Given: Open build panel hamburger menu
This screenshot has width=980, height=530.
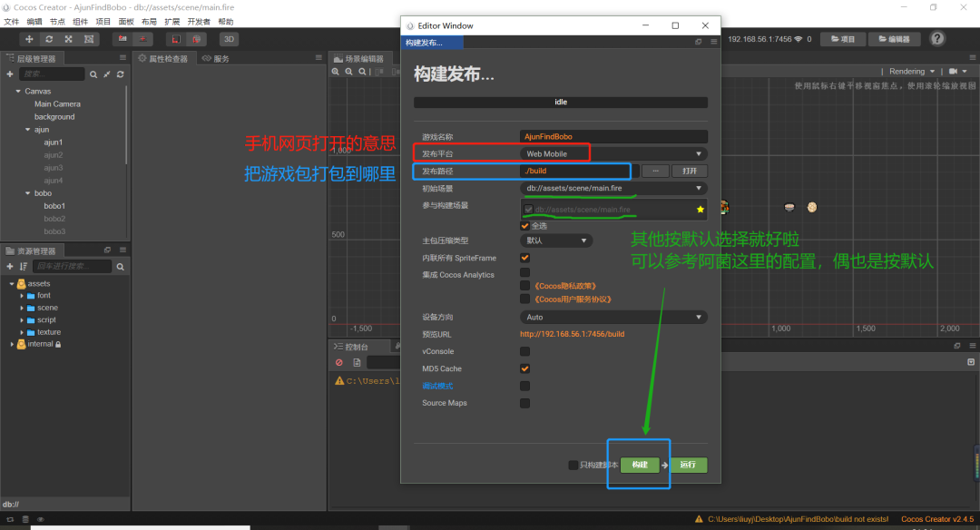Looking at the screenshot, I should [713, 42].
